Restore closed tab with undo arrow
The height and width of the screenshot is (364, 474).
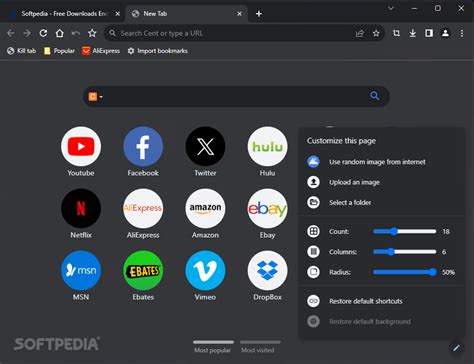[76, 33]
